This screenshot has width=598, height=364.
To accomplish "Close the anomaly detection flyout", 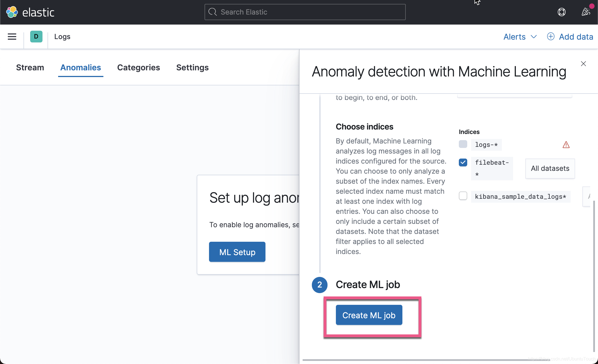I will (583, 64).
